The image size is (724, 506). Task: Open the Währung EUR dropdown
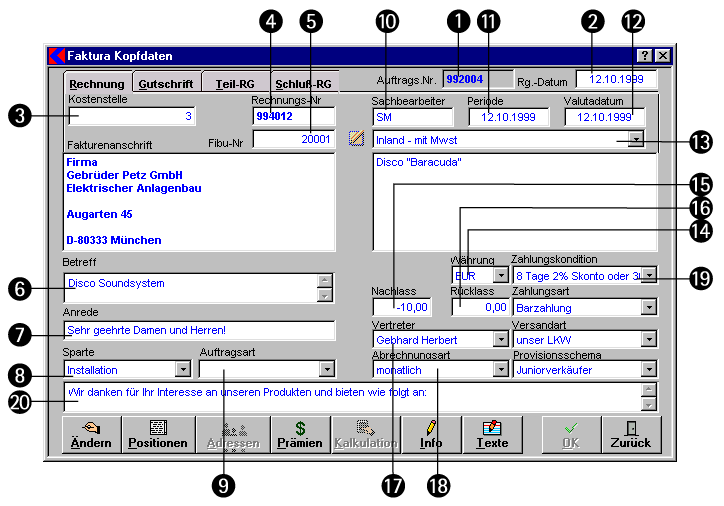(500, 274)
